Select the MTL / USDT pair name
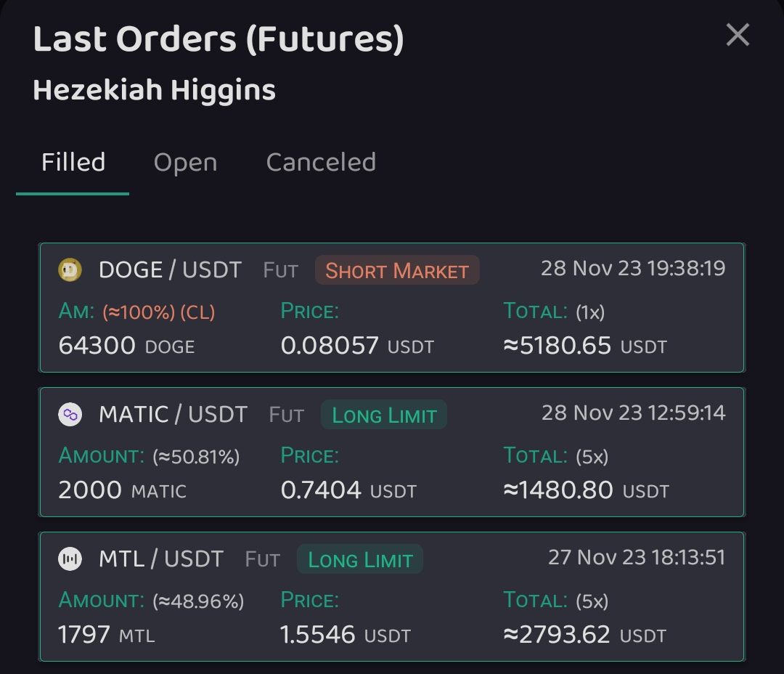 161,559
